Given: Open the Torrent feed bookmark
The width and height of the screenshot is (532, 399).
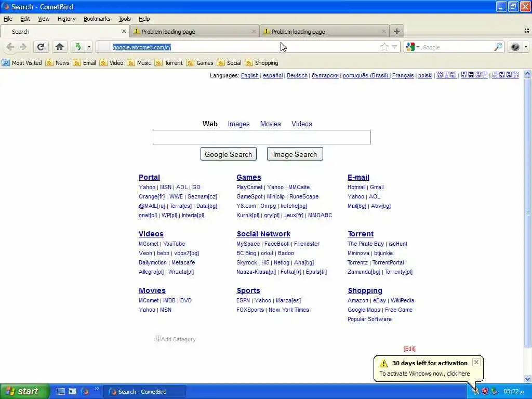Looking at the screenshot, I should pos(168,63).
